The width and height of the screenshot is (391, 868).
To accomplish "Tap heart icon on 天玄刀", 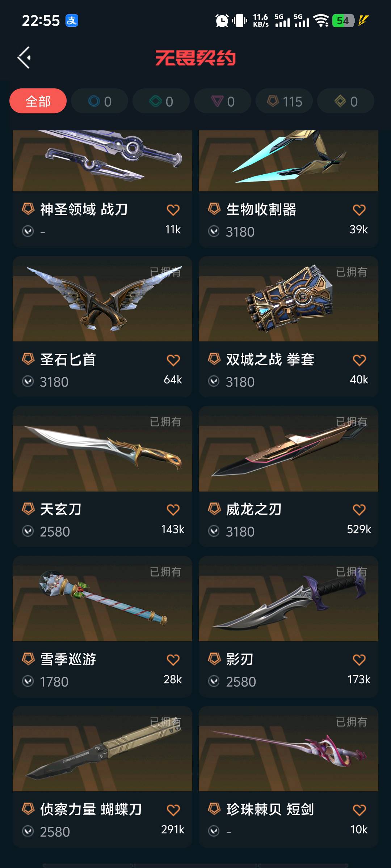I will click(173, 510).
